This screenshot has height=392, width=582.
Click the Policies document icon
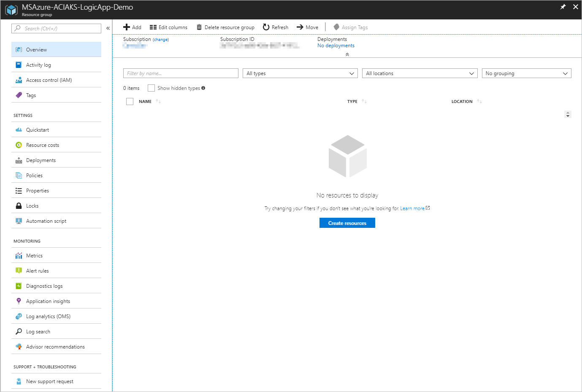(x=19, y=176)
